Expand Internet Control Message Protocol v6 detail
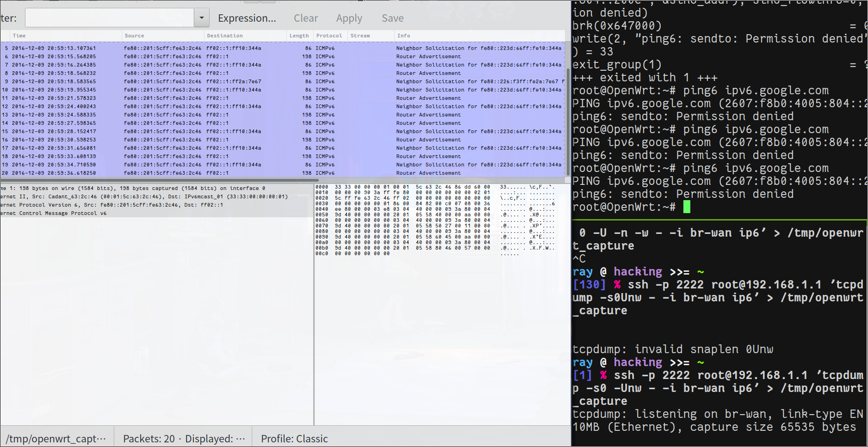Viewport: 868px width, 447px height. tap(157, 213)
